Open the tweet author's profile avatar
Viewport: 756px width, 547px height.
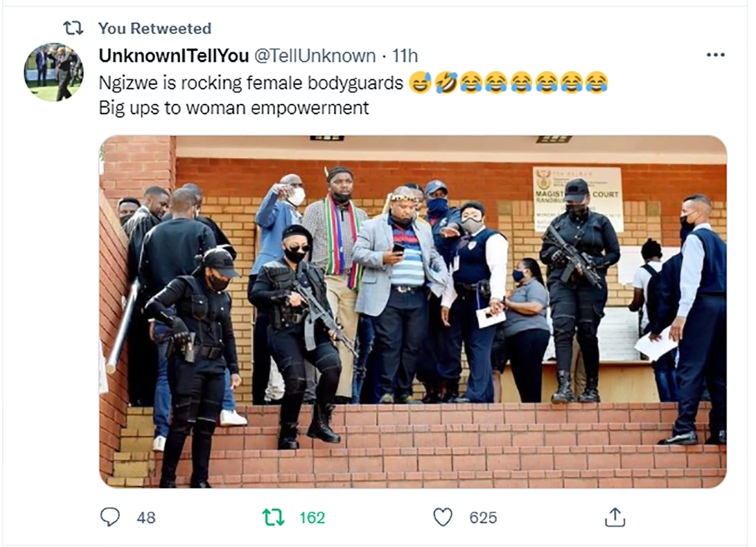click(x=54, y=72)
